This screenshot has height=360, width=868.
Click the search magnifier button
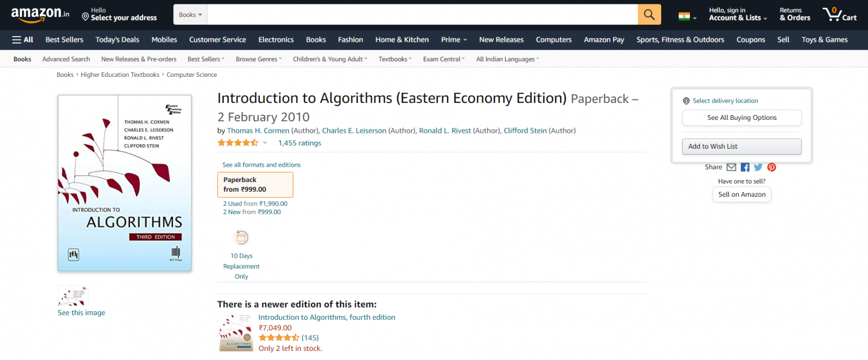click(649, 15)
